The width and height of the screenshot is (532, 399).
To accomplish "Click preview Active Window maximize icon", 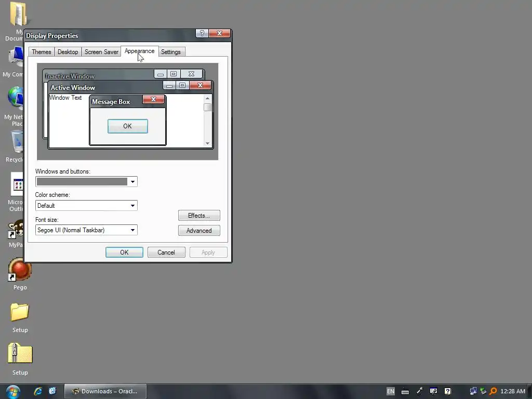I will click(182, 85).
